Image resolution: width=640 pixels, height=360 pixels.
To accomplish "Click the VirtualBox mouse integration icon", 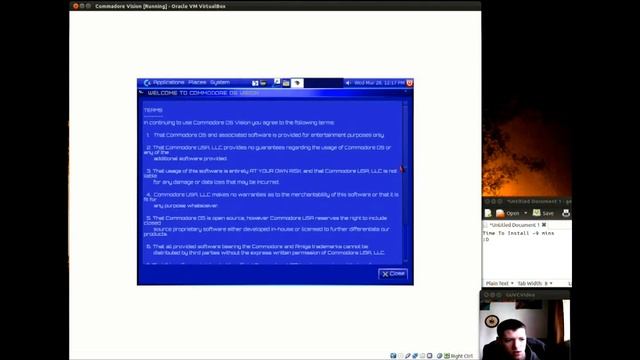I will click(439, 356).
